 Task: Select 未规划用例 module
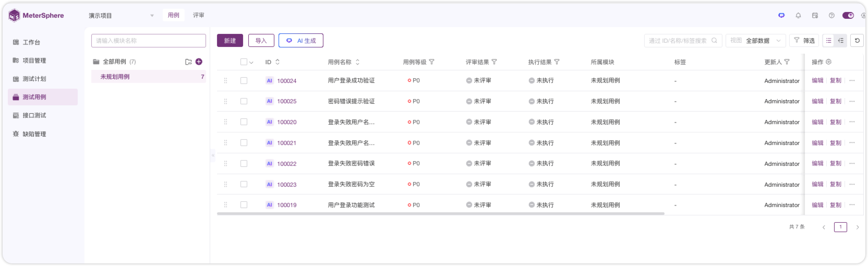click(x=149, y=77)
